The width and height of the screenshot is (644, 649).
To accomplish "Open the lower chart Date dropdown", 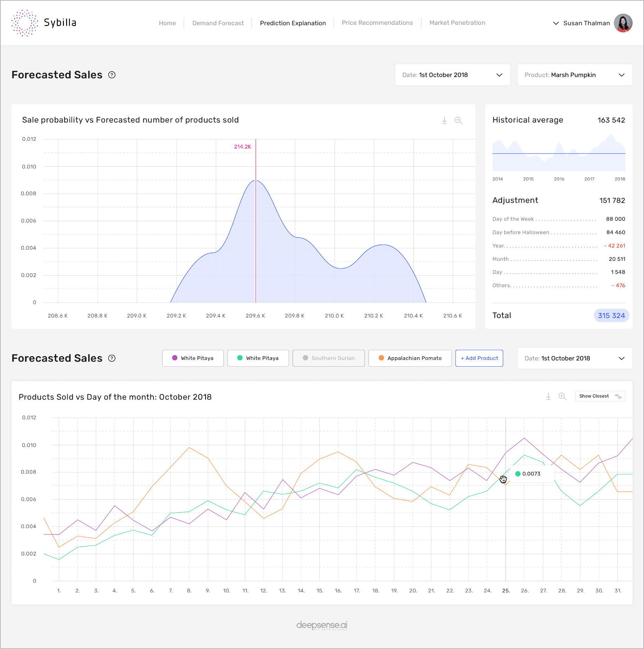I will 574,358.
